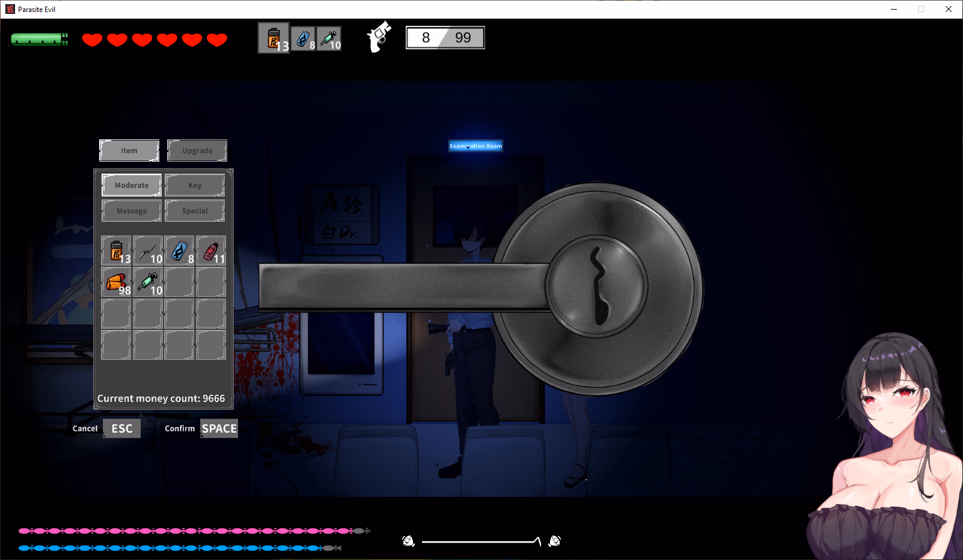Image resolution: width=963 pixels, height=560 pixels.
Task: Click the revolver weapon icon
Action: point(379,37)
